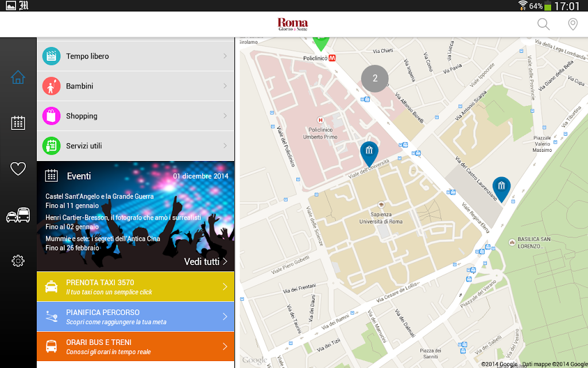The height and width of the screenshot is (368, 588).
Task: Tap the Basilica San Lorenzo map icon
Action: pos(512,243)
